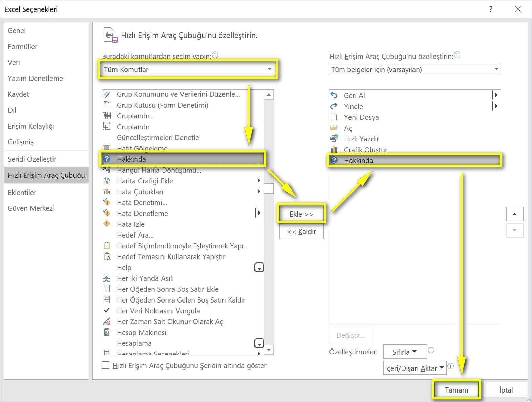Viewport: 532px width, 402px height.
Task: Open the Tüm Komutlar dropdown
Action: pyautogui.click(x=188, y=69)
